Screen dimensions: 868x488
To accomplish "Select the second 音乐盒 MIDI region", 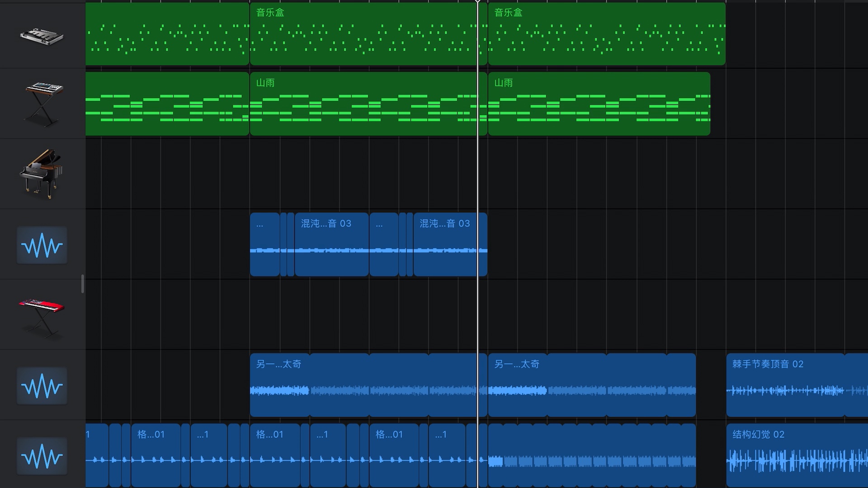I will (368, 34).
